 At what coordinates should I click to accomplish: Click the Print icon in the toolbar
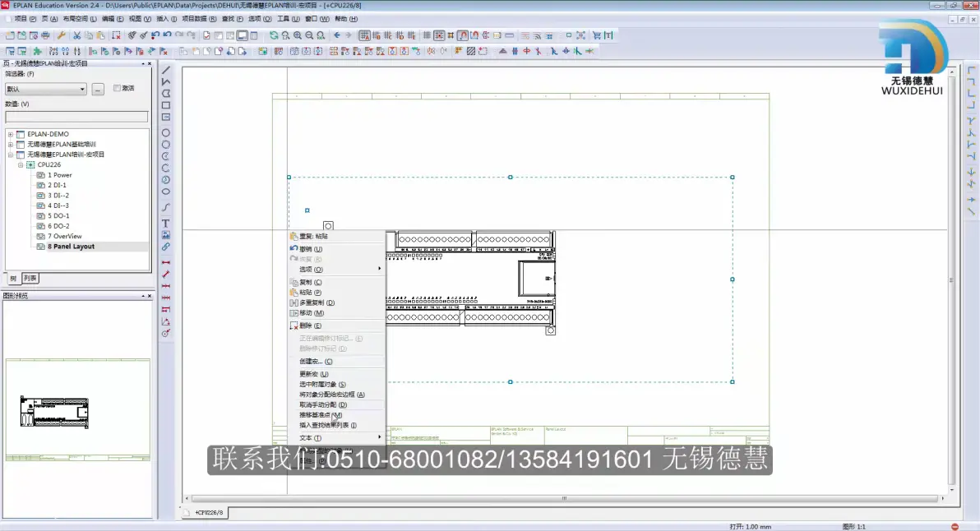45,35
